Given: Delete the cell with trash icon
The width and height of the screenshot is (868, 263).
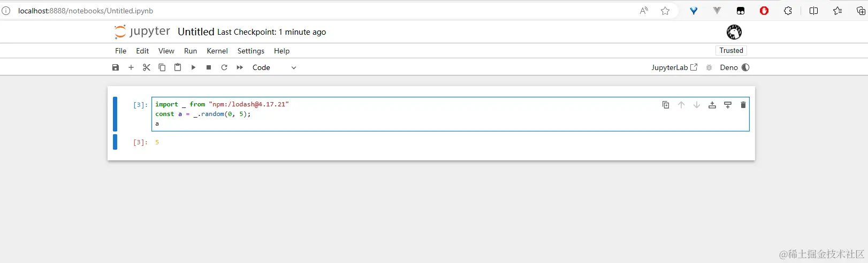Looking at the screenshot, I should pos(743,105).
